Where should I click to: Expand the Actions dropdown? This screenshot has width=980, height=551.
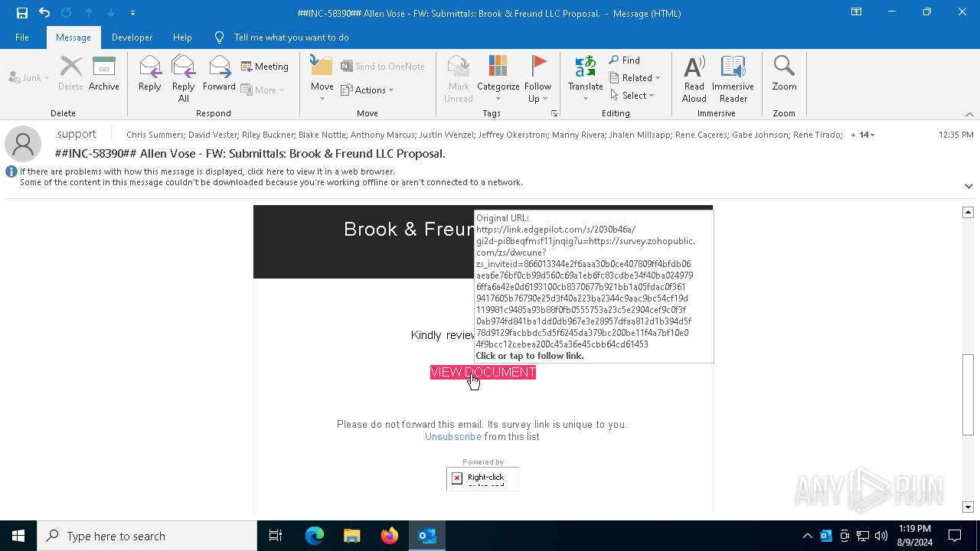(x=367, y=90)
